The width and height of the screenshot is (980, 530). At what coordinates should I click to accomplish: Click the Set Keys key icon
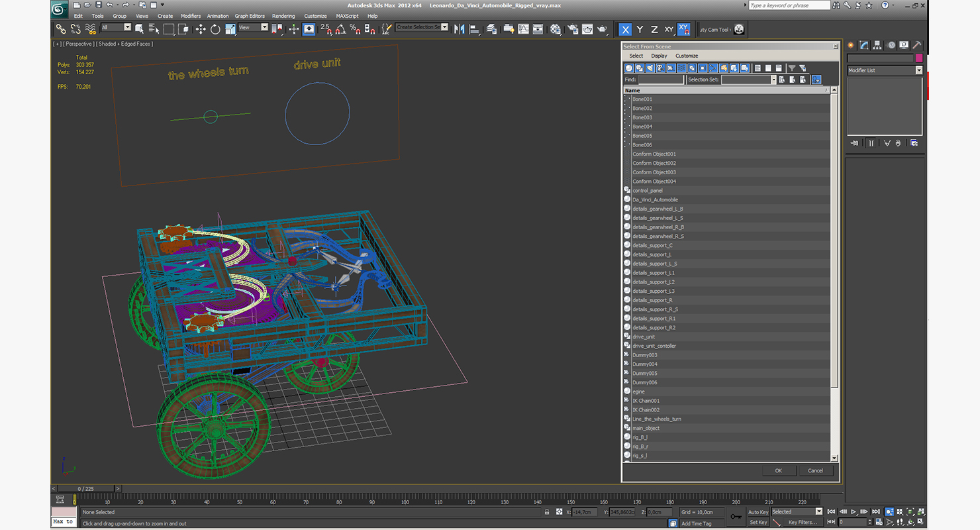tap(736, 517)
